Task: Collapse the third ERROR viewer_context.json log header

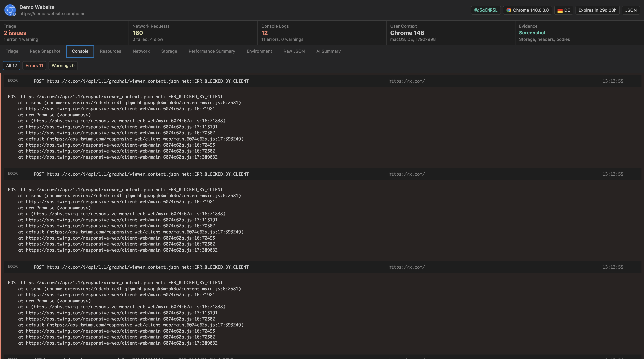Action: click(323, 267)
